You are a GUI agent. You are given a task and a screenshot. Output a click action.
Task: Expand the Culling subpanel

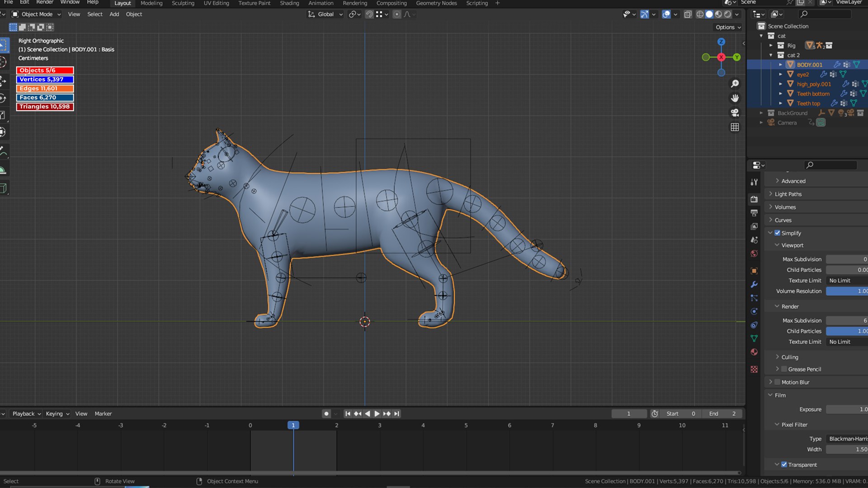pos(789,357)
